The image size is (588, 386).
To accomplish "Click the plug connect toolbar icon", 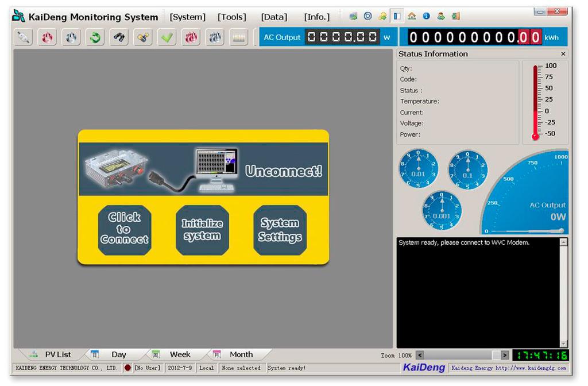I will pyautogui.click(x=23, y=37).
